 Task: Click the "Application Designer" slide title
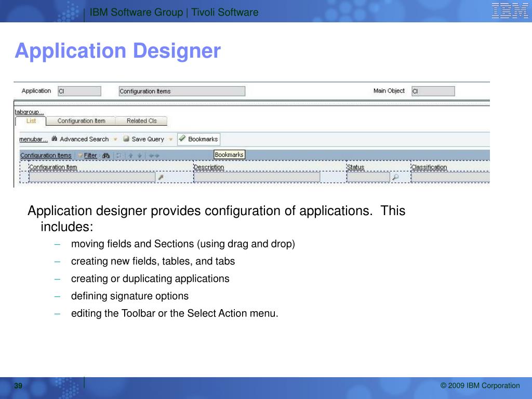tap(118, 51)
